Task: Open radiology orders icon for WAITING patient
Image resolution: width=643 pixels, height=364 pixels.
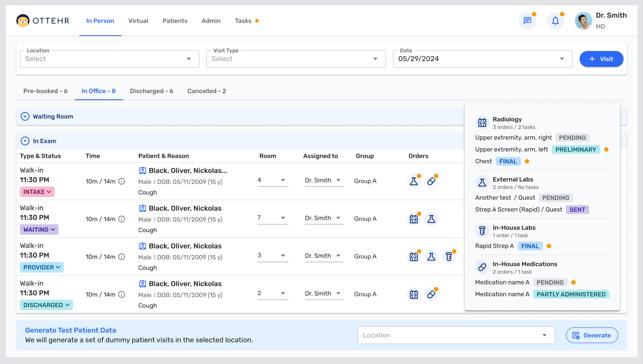Action: click(x=413, y=219)
